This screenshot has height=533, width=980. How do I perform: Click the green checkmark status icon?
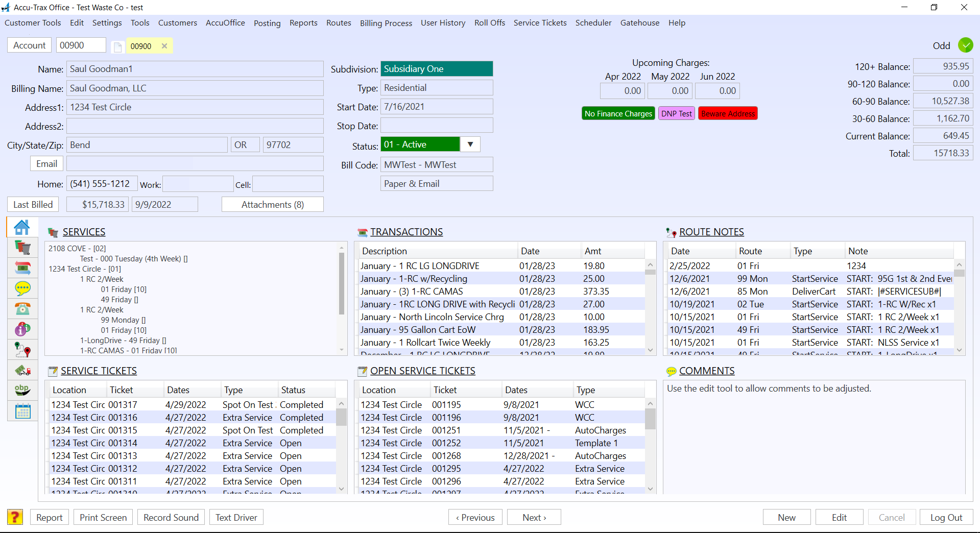pyautogui.click(x=965, y=45)
